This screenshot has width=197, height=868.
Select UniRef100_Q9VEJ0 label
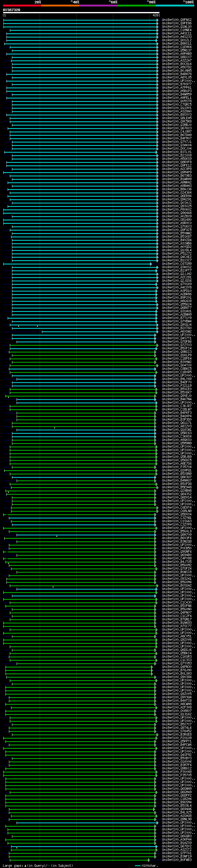(177, 396)
